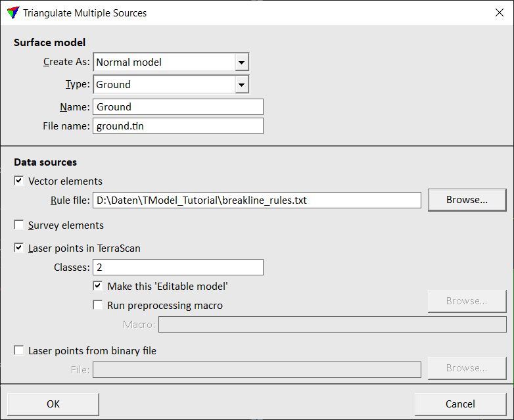Image resolution: width=514 pixels, height=420 pixels.
Task: Uncheck Make this 'Editable model'
Action: pos(98,286)
